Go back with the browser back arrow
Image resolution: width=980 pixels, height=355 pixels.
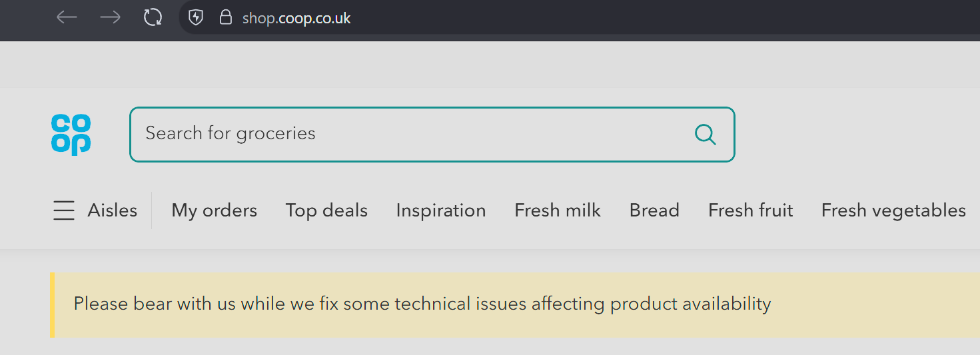coord(67,17)
